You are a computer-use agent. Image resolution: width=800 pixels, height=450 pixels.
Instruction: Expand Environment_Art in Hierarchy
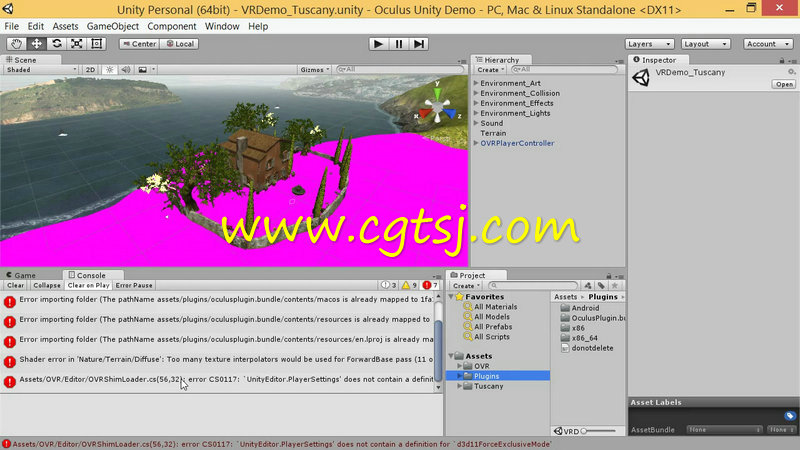[x=476, y=83]
